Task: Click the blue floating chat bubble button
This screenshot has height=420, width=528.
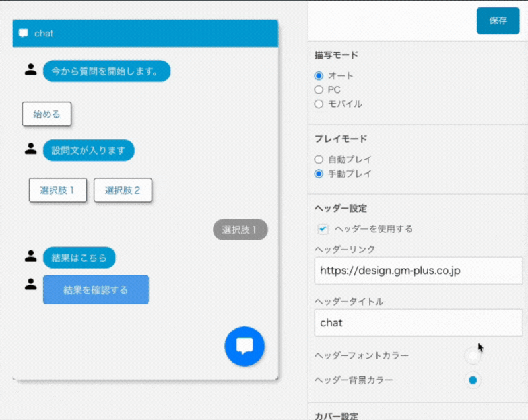Action: click(x=244, y=346)
